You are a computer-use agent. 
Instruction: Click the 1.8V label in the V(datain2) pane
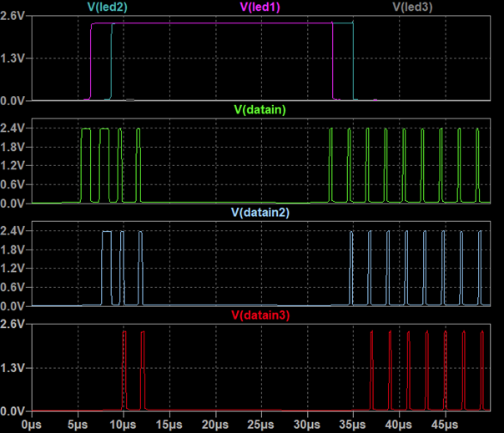14,249
